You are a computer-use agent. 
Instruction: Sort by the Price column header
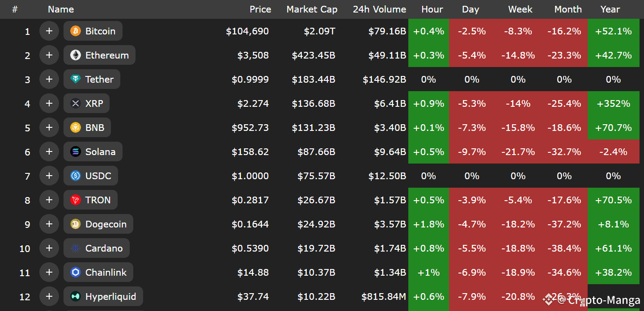tap(260, 9)
